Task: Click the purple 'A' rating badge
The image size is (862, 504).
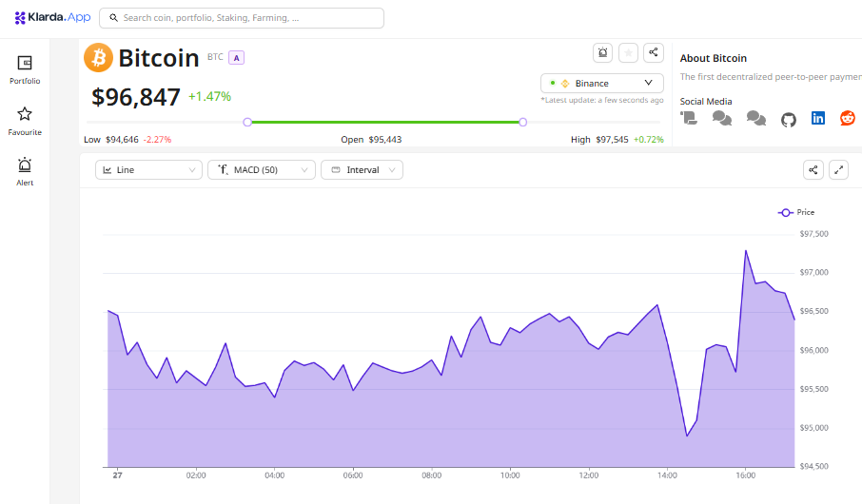Action: 236,58
